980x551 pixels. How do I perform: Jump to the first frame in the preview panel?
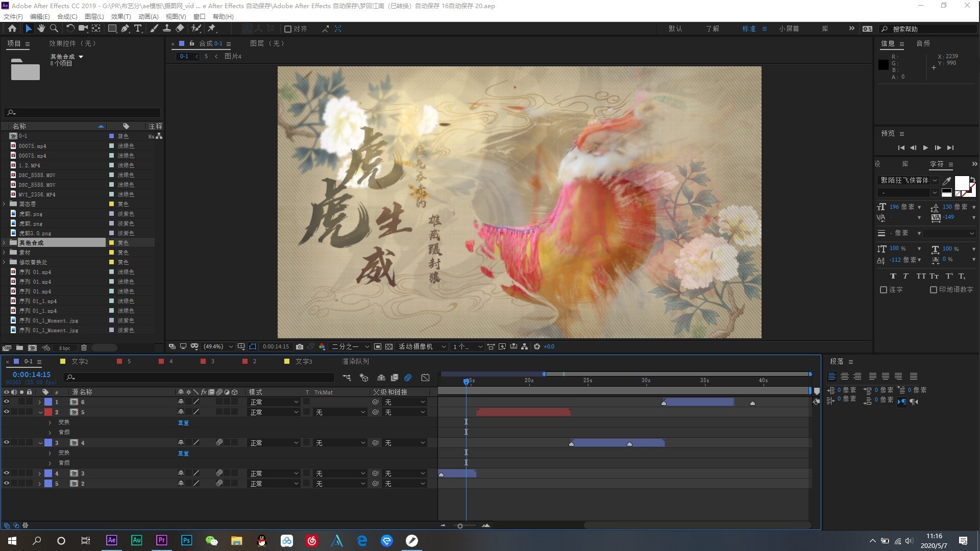[901, 148]
